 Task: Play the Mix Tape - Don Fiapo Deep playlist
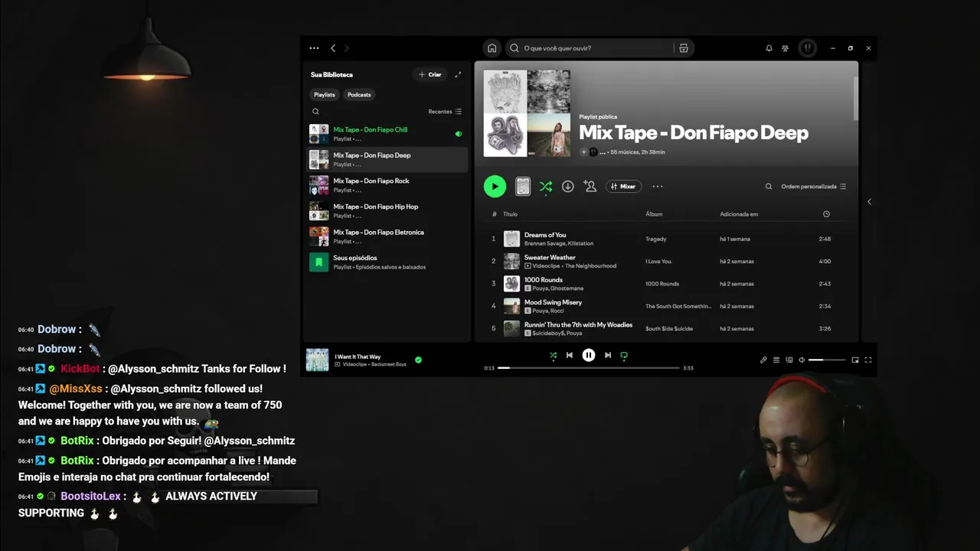click(495, 186)
